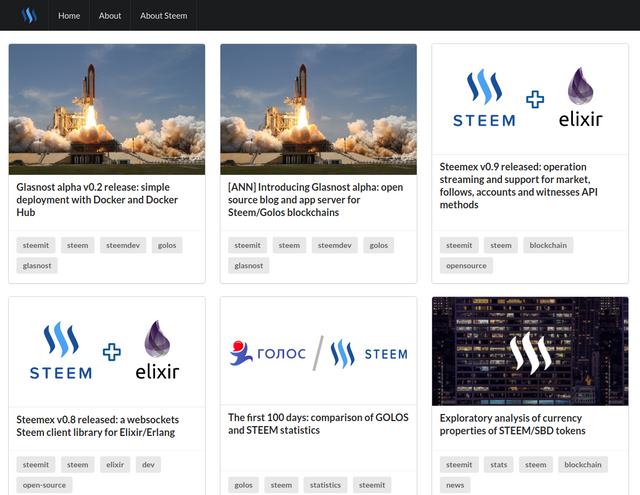Select the open-source tag
Screen dimensions: 640x495
[44, 485]
